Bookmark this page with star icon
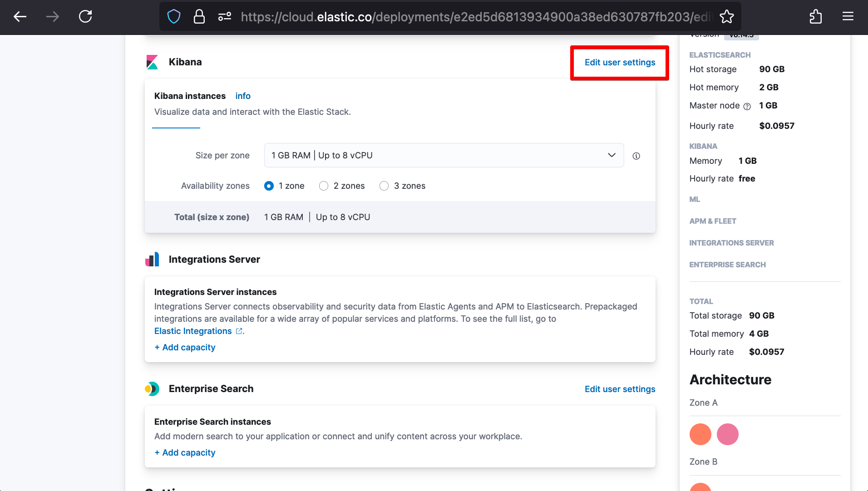Image resolution: width=868 pixels, height=491 pixels. [x=726, y=17]
